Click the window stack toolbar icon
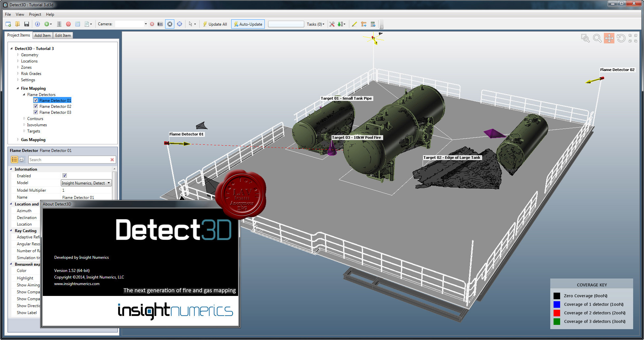 (373, 24)
